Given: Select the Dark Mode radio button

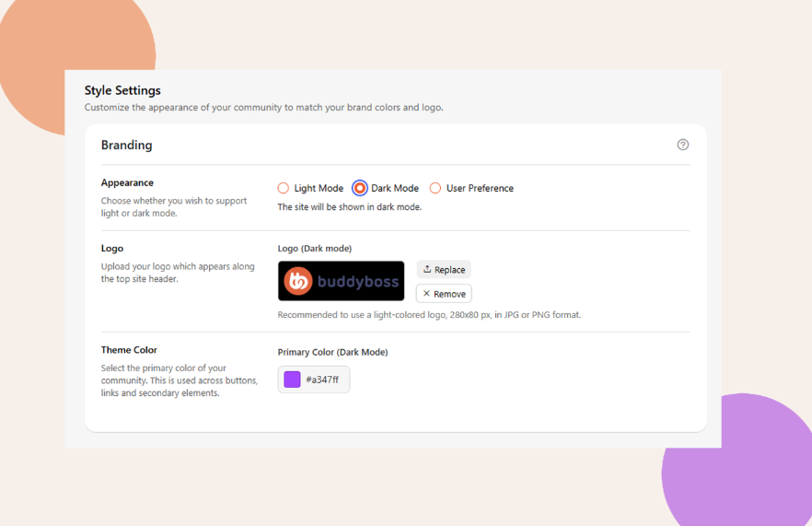Looking at the screenshot, I should coord(359,188).
